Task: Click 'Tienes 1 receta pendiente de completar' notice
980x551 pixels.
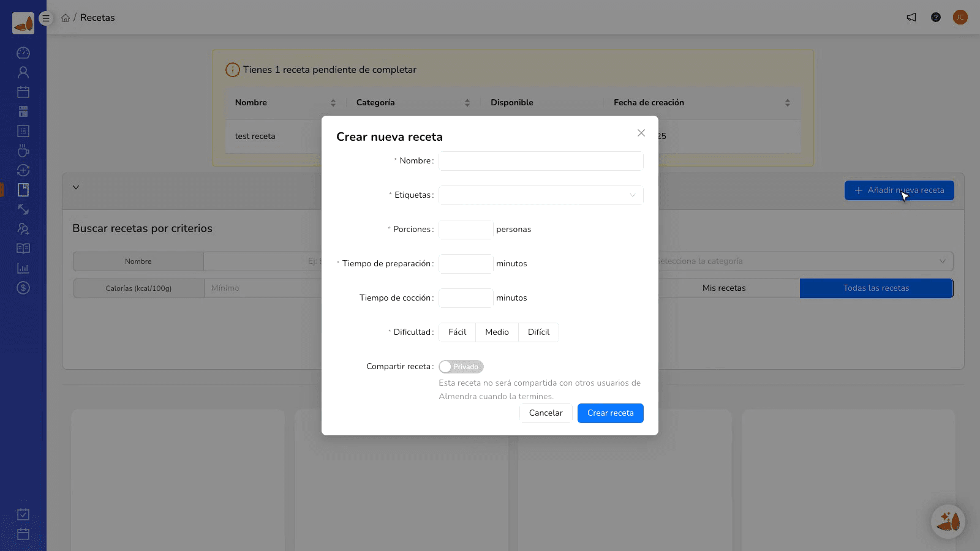Action: 330,70
